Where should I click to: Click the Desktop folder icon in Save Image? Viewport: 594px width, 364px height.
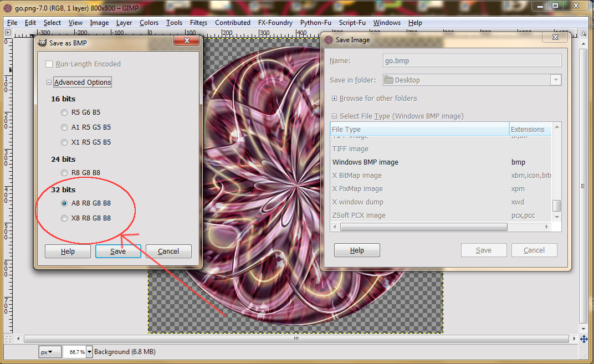tap(388, 80)
